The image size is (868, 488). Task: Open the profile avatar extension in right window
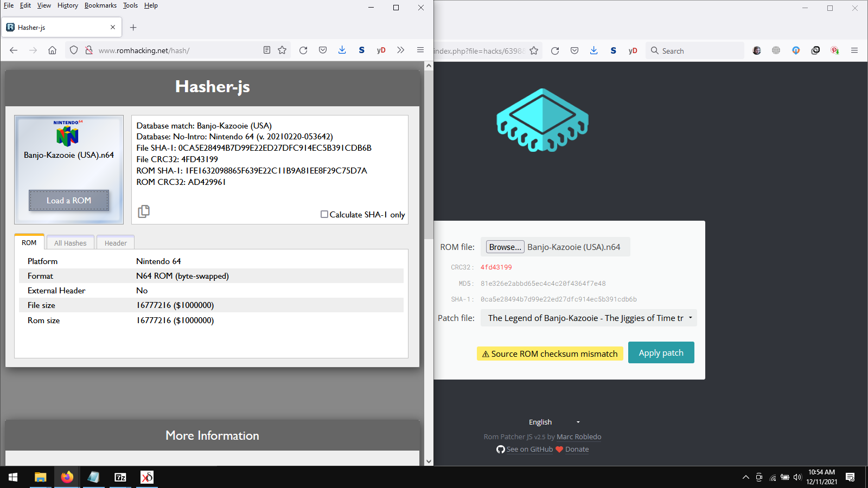point(757,50)
